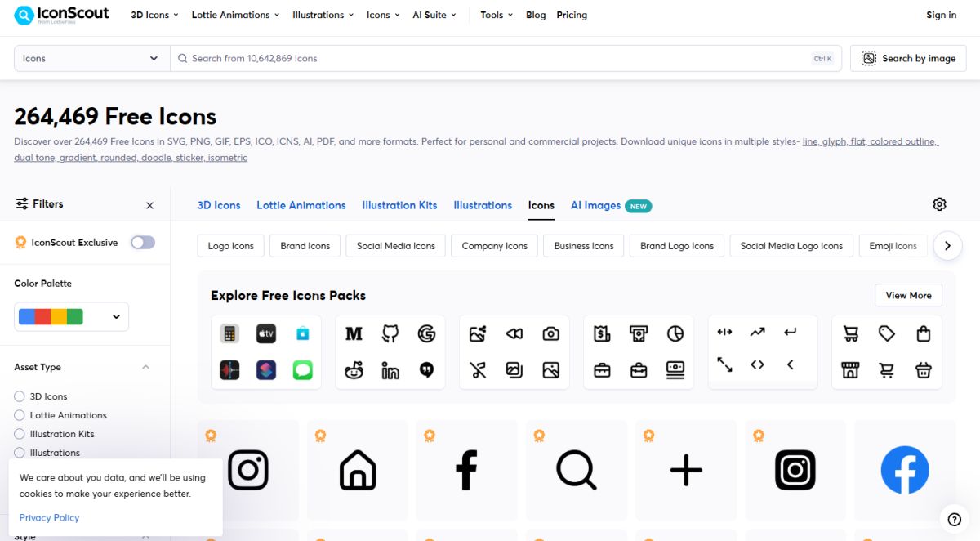
Task: Open the help question mark icon
Action: pos(954,519)
